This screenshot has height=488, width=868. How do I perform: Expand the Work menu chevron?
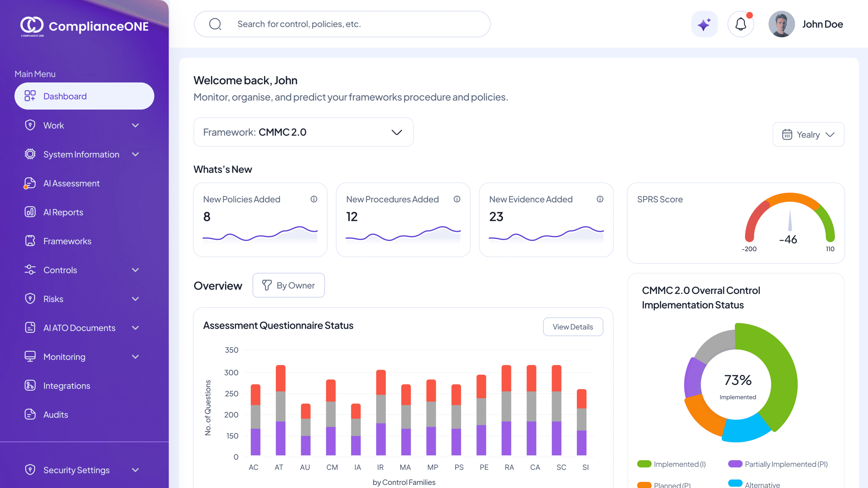pos(135,125)
